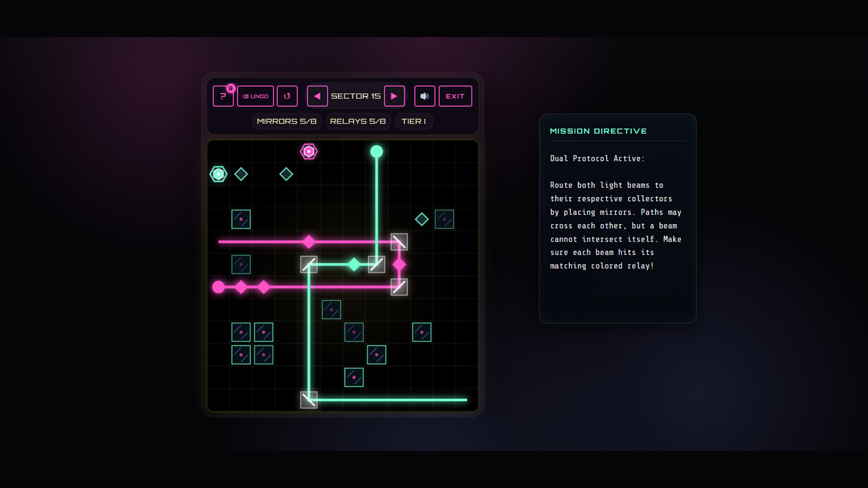Rotate the mirror where teal beam turns down
This screenshot has height=488, width=868.
tap(309, 264)
